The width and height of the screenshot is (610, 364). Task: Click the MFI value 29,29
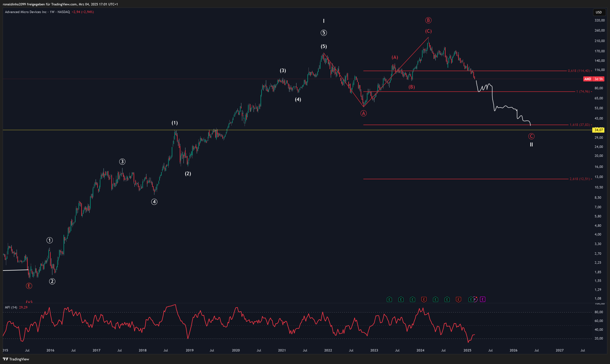[23, 307]
